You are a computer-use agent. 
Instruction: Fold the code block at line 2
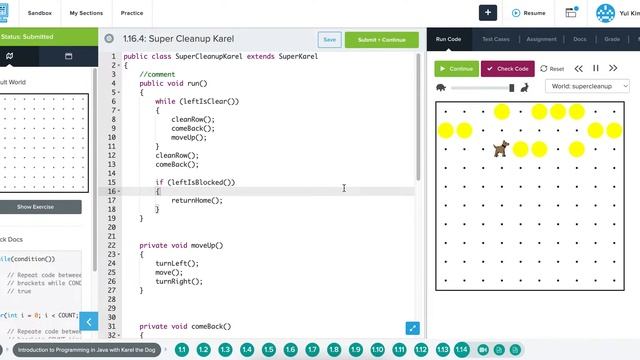click(118, 65)
